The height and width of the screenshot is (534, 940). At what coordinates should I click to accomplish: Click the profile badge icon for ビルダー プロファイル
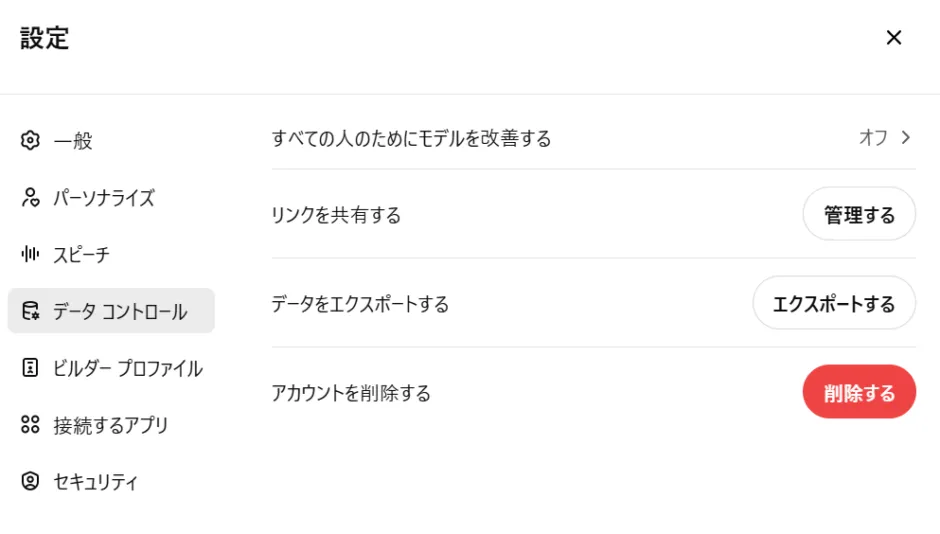[x=30, y=368]
